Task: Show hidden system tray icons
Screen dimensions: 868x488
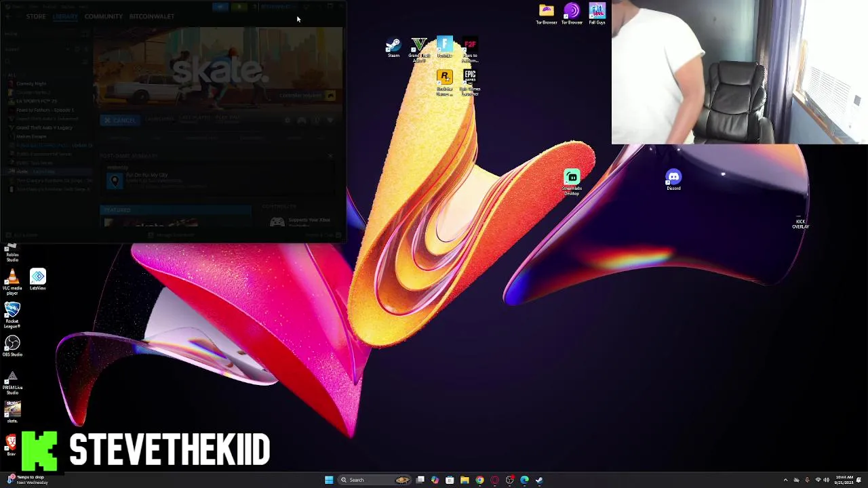Action: click(x=785, y=480)
